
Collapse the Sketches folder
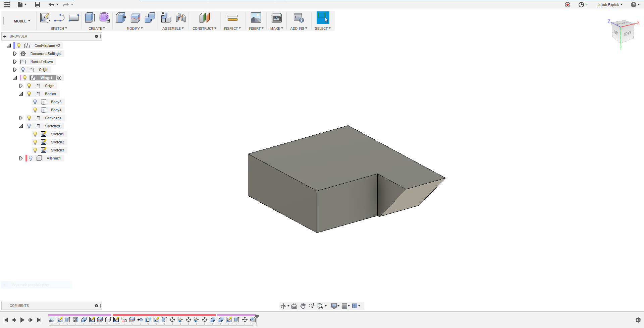pyautogui.click(x=21, y=126)
